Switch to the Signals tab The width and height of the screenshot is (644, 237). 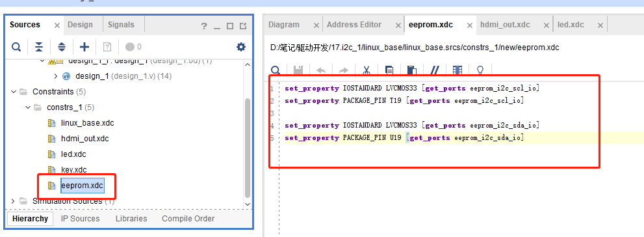(x=121, y=25)
